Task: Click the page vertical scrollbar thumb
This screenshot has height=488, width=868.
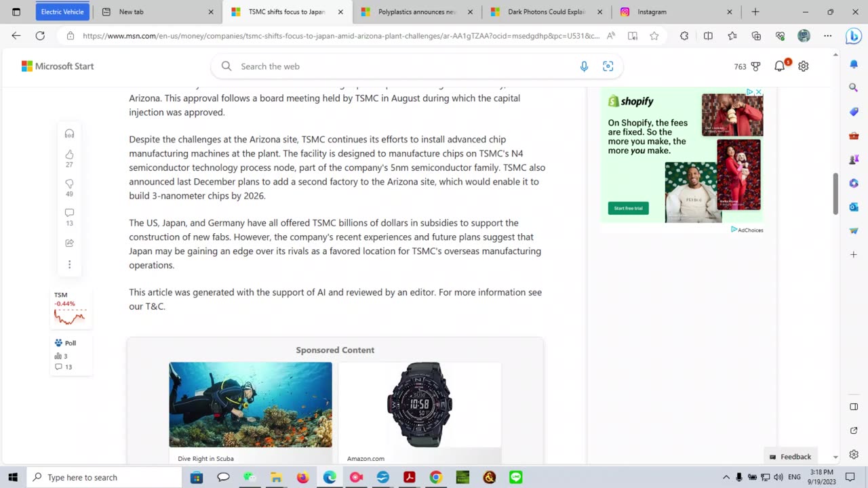Action: pos(835,195)
